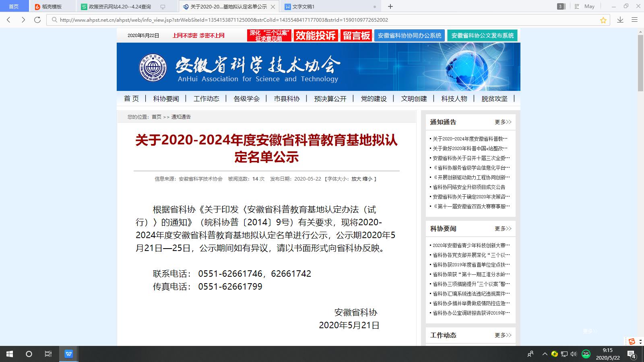
Task: Go forward using the browser forward arrow
Action: tap(23, 20)
